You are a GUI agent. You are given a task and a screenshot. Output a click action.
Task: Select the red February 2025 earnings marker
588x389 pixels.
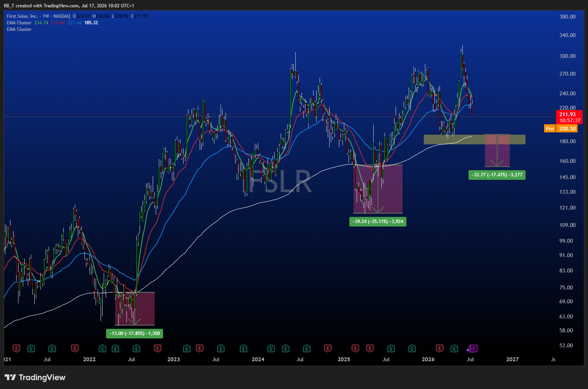[x=355, y=348]
